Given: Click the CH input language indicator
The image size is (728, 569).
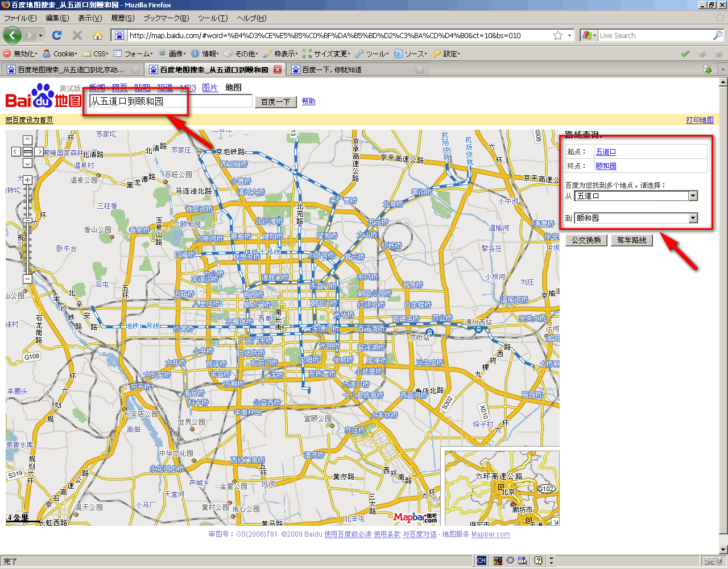Looking at the screenshot, I should 482,560.
